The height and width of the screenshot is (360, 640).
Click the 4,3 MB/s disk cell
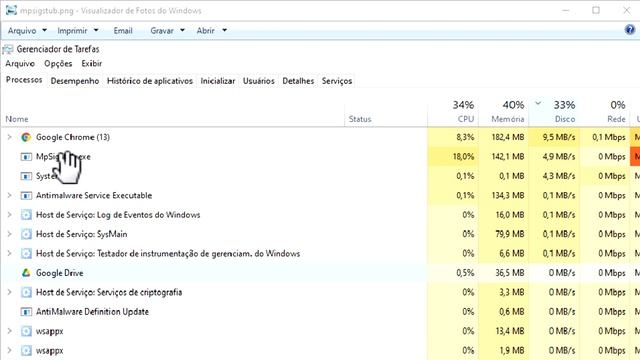click(554, 176)
